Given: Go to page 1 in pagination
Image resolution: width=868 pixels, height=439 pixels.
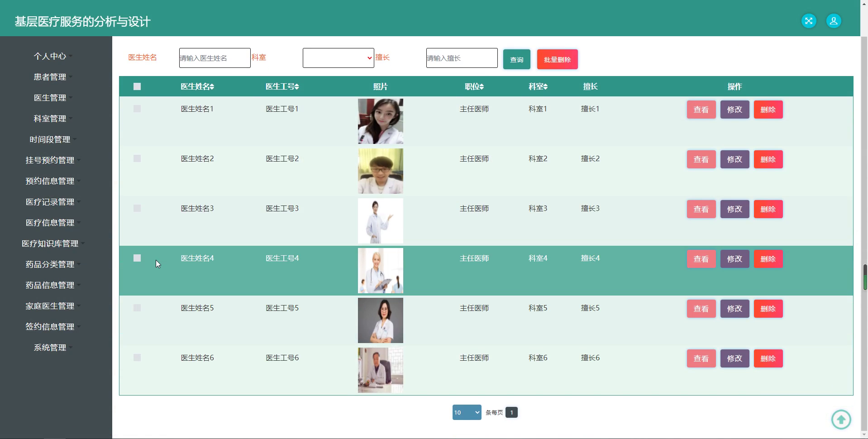Looking at the screenshot, I should click(511, 412).
